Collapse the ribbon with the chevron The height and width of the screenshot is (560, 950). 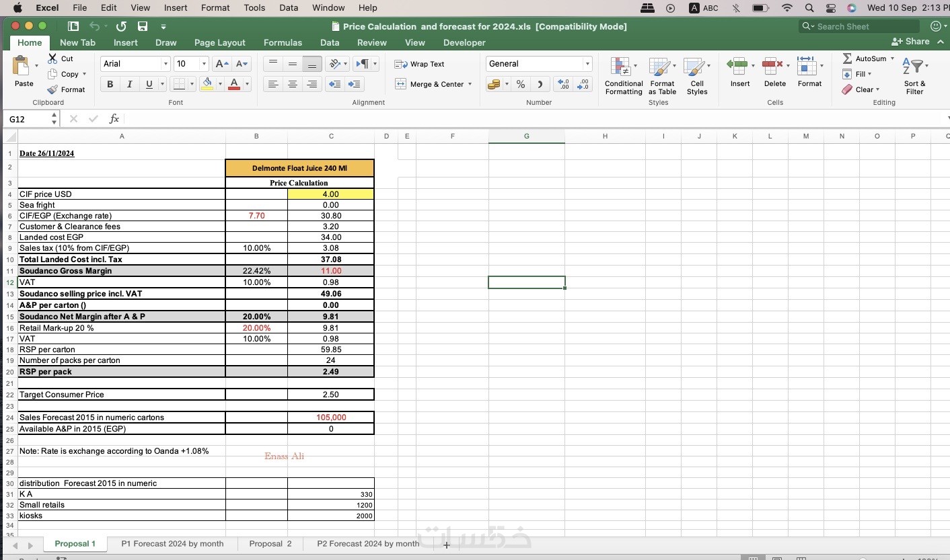(941, 42)
